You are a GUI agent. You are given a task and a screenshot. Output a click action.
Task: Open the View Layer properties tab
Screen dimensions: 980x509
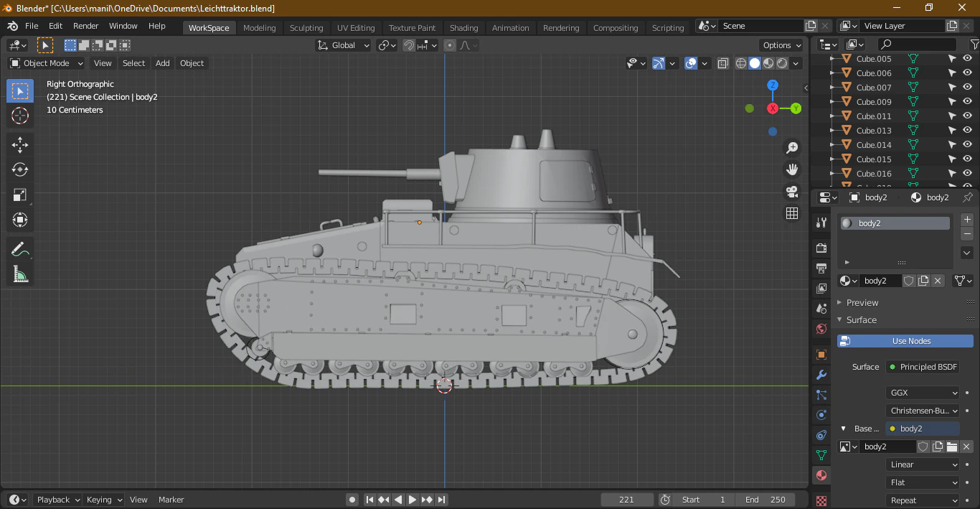tap(821, 288)
